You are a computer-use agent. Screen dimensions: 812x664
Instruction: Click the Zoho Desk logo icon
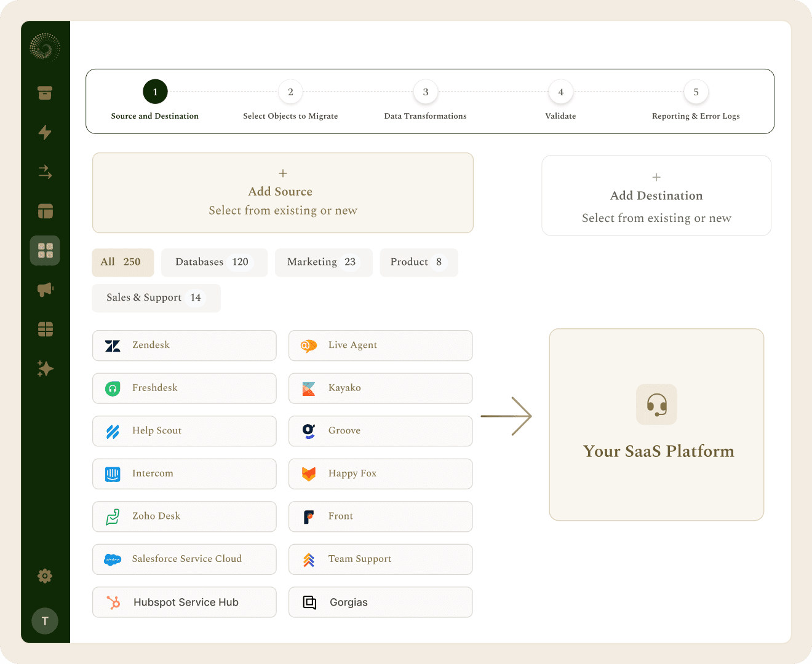click(113, 517)
